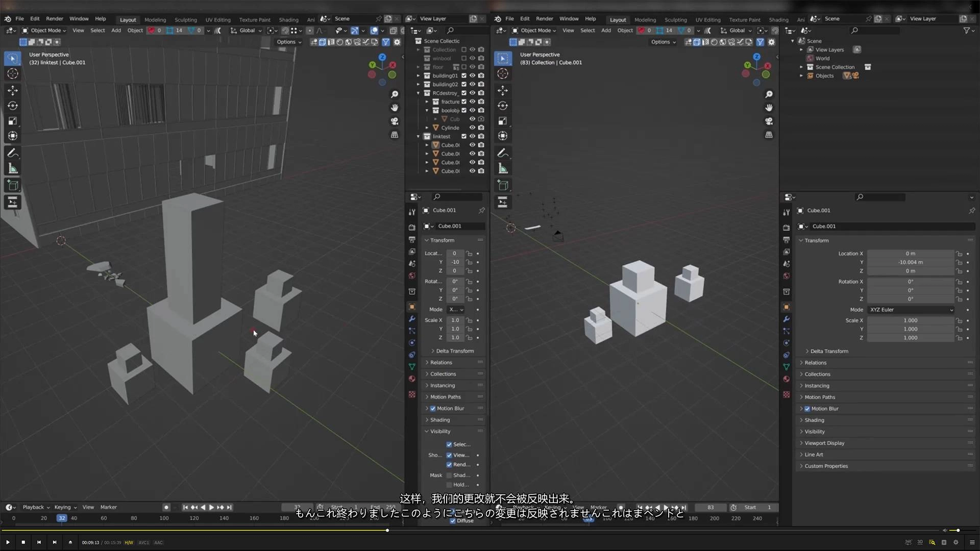This screenshot has width=980, height=551.
Task: Open the XYZ Euler rotation mode dropdown
Action: [911, 310]
